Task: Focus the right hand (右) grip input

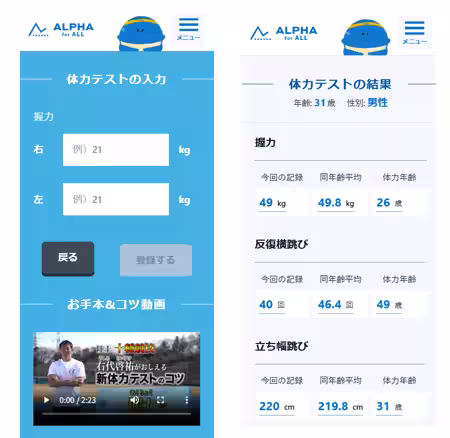Action: (x=116, y=150)
